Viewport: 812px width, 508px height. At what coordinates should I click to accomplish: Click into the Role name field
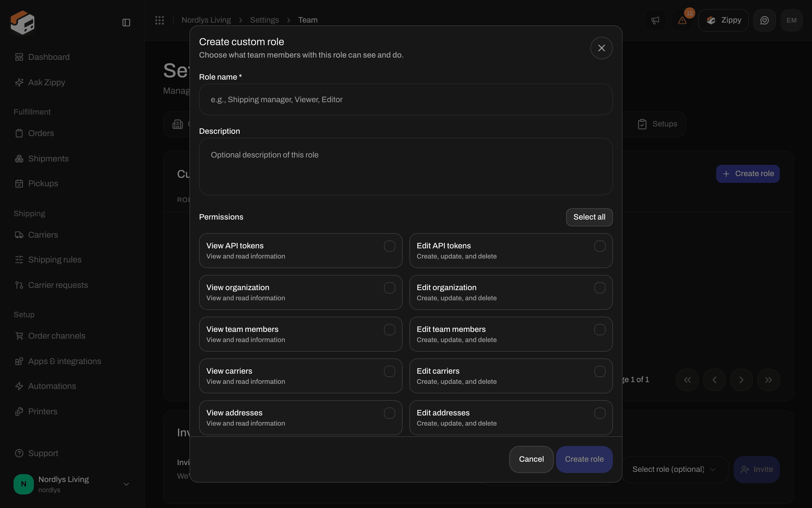[x=406, y=99]
